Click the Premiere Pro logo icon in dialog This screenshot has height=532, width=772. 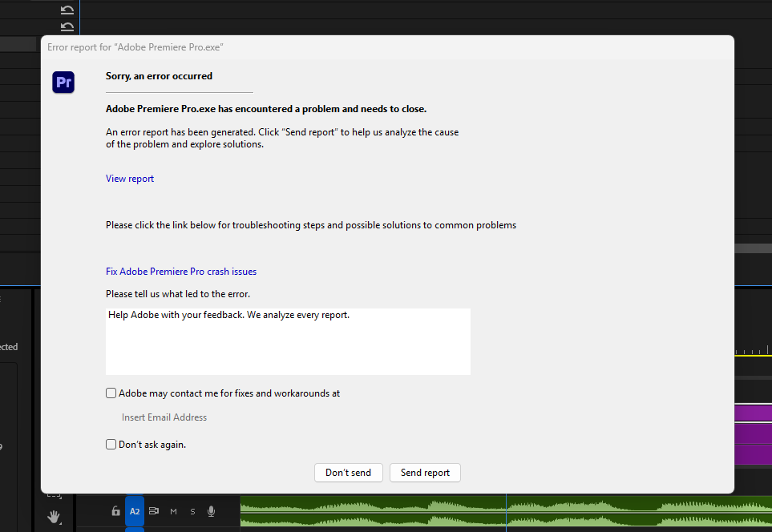coord(63,83)
